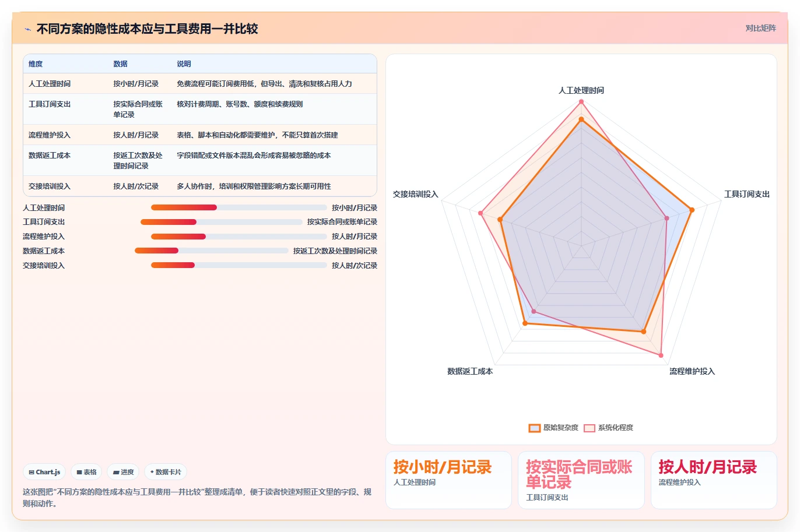This screenshot has height=532, width=800.
Task: Select the 表格 chip
Action: [86, 472]
